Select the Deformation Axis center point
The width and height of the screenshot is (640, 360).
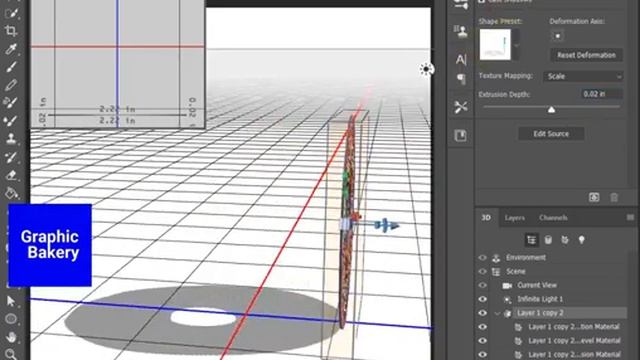(558, 36)
